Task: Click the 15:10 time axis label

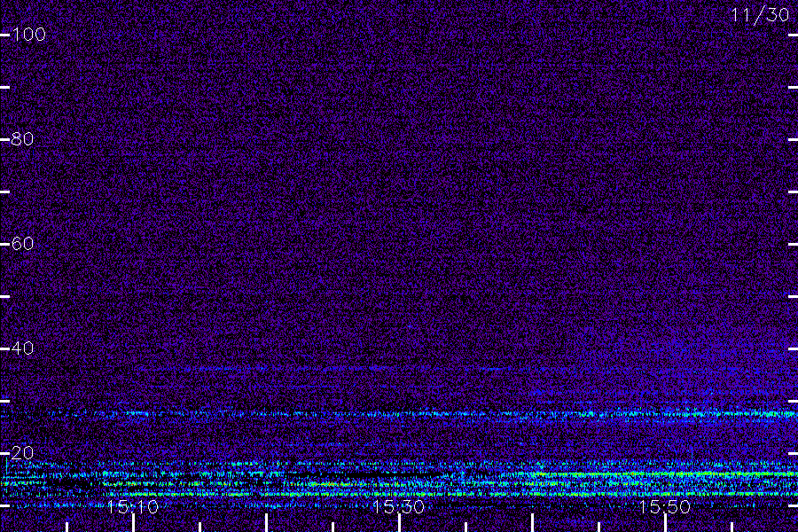Action: [x=133, y=507]
